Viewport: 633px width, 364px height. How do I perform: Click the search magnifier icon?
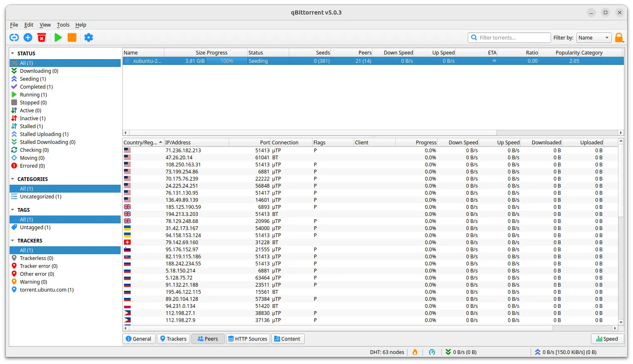tap(474, 37)
